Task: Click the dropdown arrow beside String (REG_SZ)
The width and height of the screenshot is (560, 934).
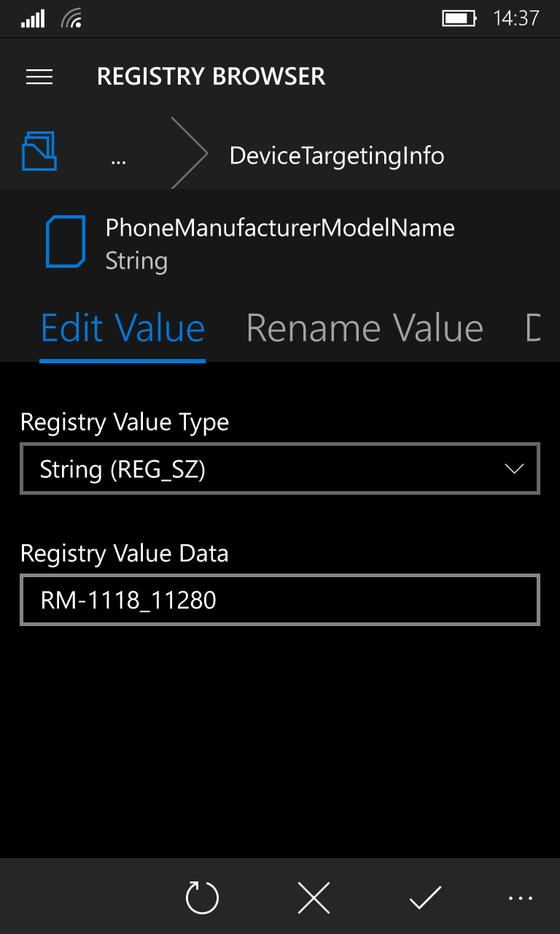Action: 514,468
